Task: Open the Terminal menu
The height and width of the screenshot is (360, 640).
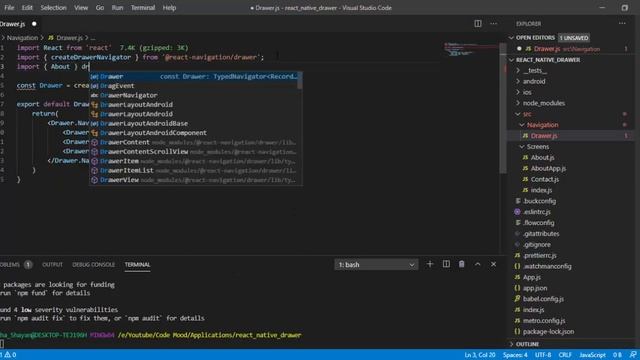Action: click(143, 8)
